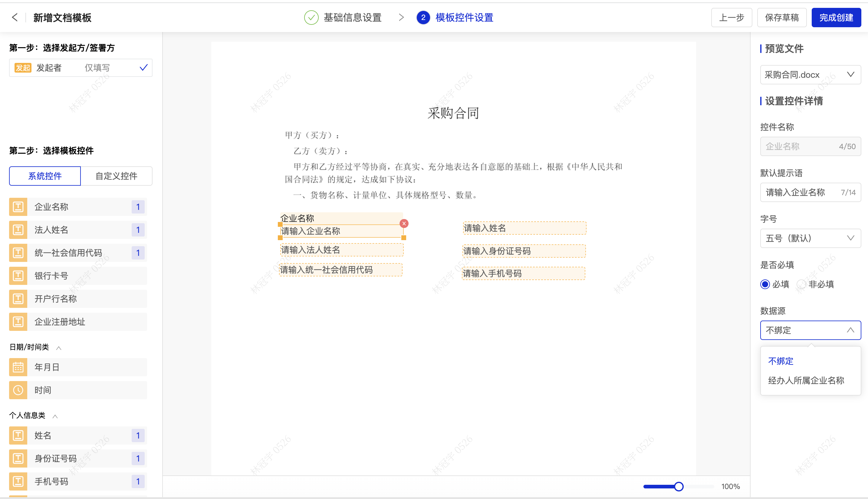Click the 发起 orange tag icon
This screenshot has width=868, height=499.
coord(23,68)
